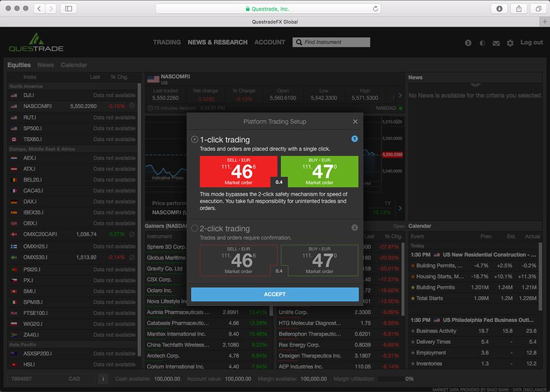Close the Platform Trading Setup dialog
The width and height of the screenshot is (550, 392).
pyautogui.click(x=355, y=121)
